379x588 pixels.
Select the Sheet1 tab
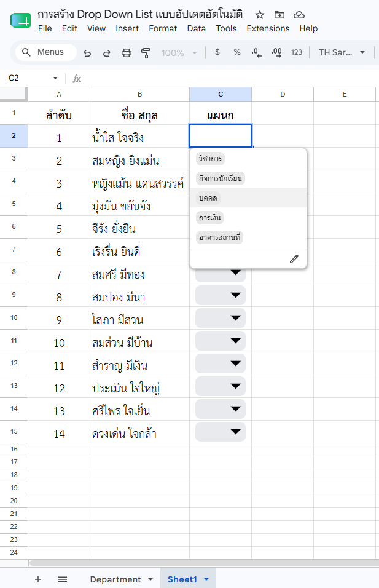pos(182,579)
